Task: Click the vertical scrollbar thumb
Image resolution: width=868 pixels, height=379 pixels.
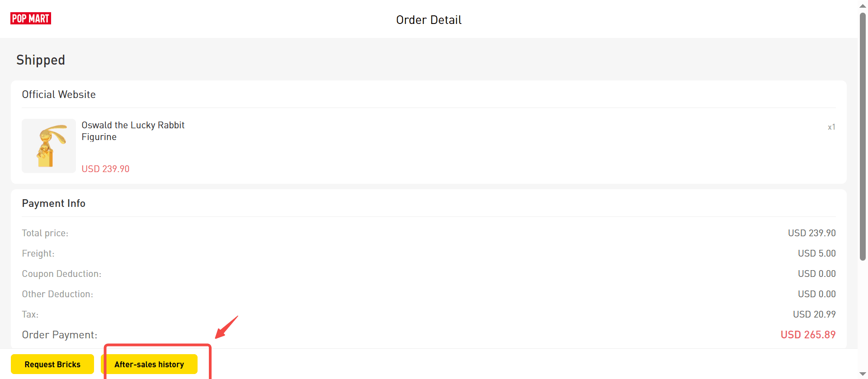Action: click(863, 136)
